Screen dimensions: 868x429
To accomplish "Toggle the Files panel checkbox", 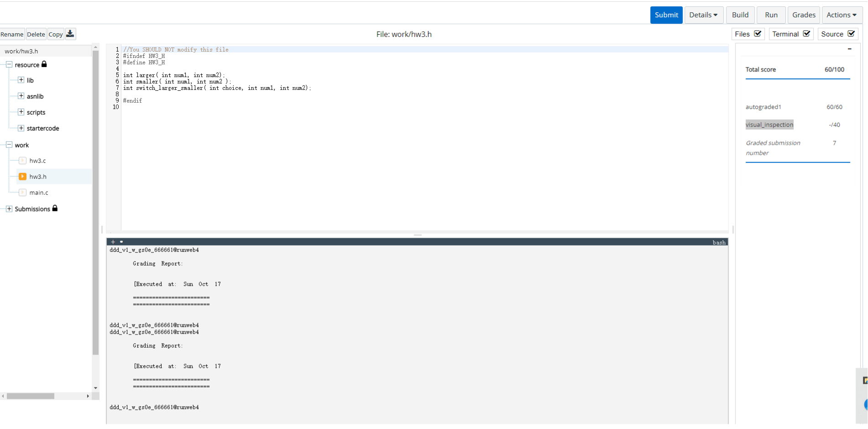I will point(758,34).
